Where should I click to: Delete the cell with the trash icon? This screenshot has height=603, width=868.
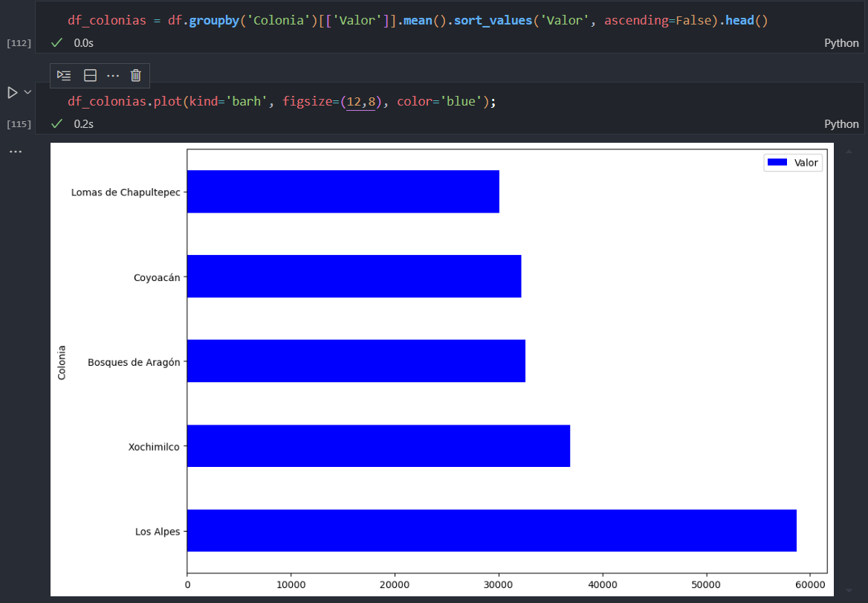tap(135, 76)
